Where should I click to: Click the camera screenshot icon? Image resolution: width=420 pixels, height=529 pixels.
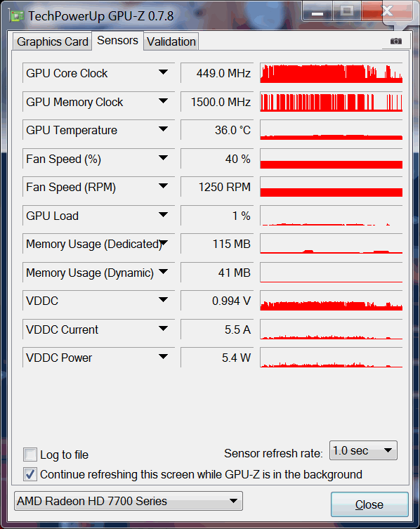[395, 41]
